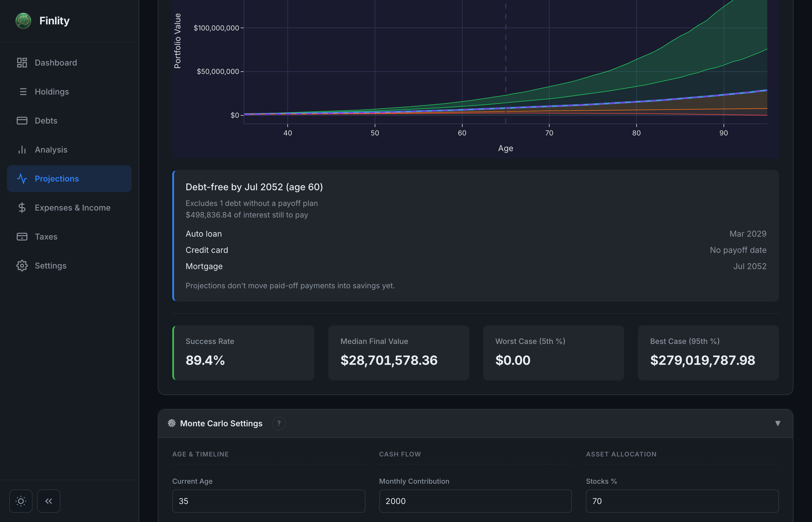The image size is (812, 522).
Task: Click the Debts card icon
Action: [22, 121]
